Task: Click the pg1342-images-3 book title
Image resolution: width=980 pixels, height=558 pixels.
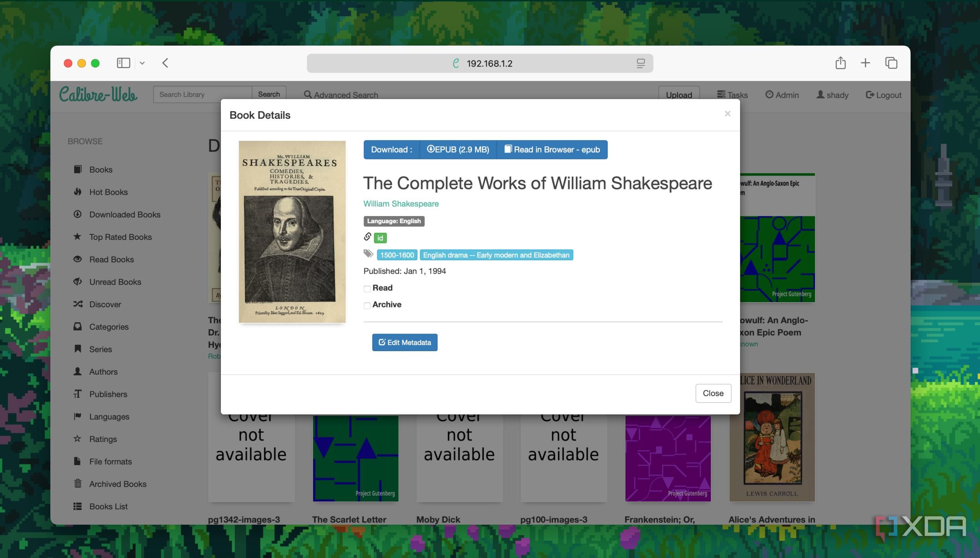Action: (244, 519)
